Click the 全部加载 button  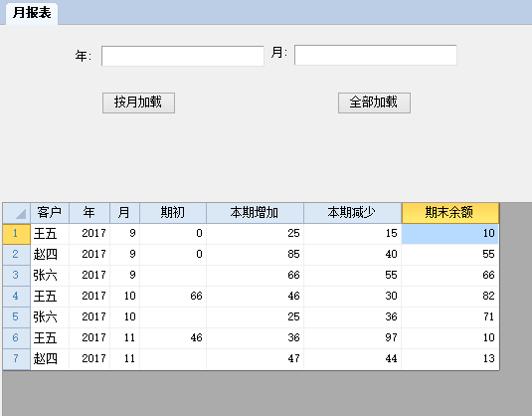[x=374, y=103]
